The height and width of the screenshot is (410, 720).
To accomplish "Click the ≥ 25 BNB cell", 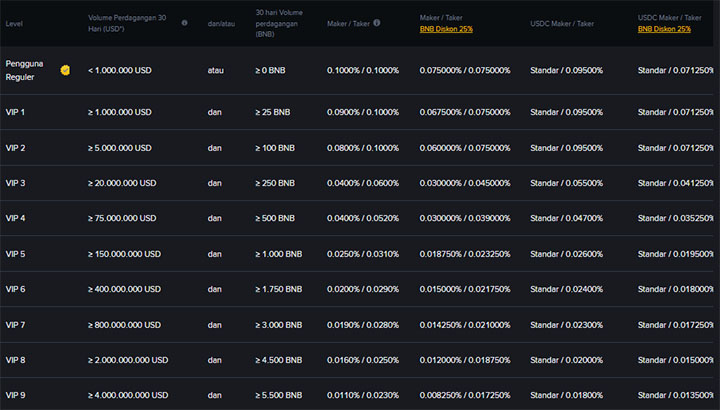I will point(272,112).
